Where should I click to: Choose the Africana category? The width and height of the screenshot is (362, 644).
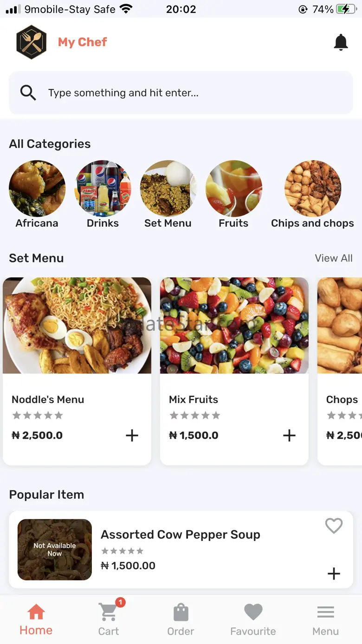click(37, 189)
